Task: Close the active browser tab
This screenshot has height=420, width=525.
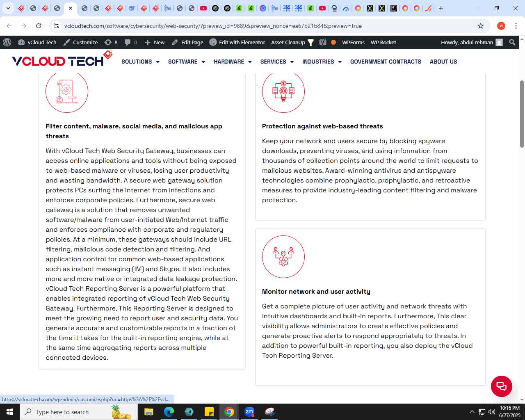Action: click(x=71, y=8)
